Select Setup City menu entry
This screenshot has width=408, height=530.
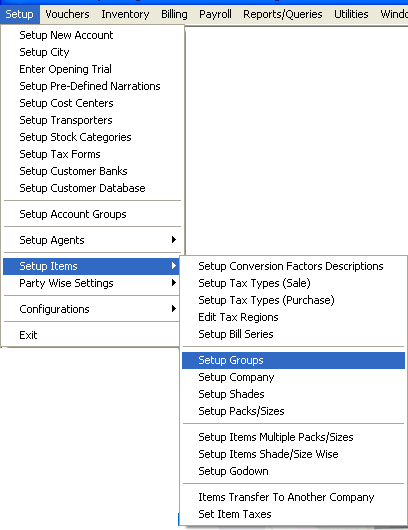coord(92,52)
